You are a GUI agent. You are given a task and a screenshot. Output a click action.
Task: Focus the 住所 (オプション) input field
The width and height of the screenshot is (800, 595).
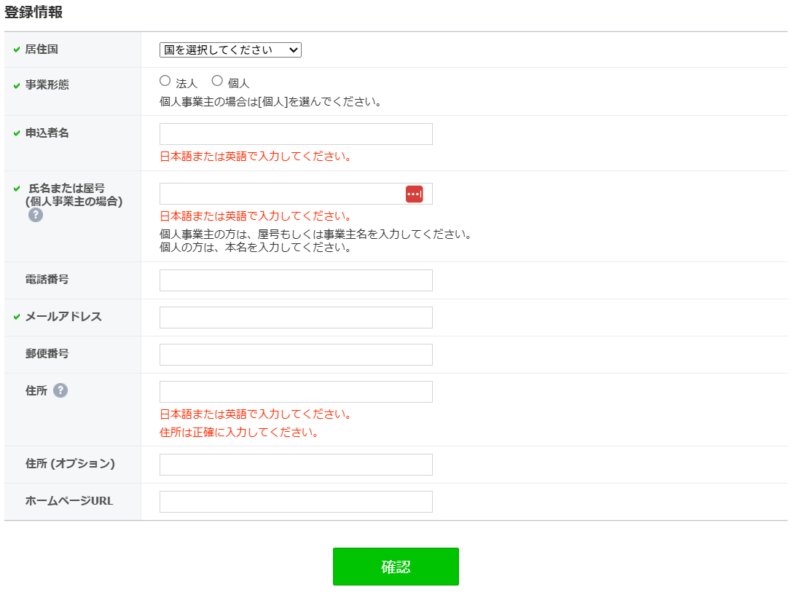[x=295, y=465]
